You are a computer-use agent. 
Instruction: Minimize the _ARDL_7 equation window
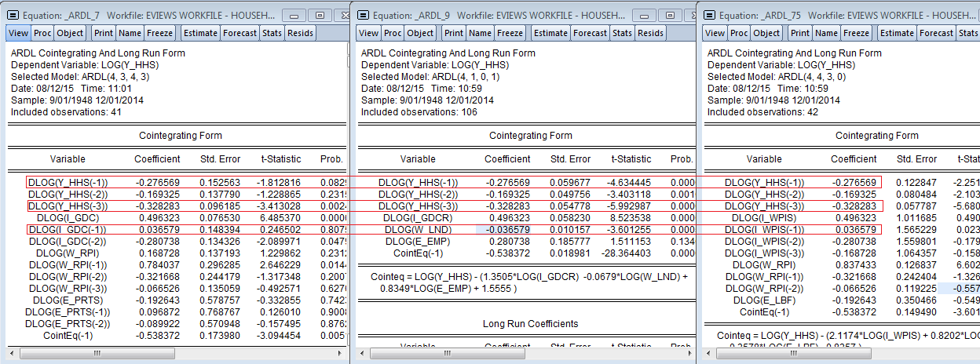[x=294, y=15]
